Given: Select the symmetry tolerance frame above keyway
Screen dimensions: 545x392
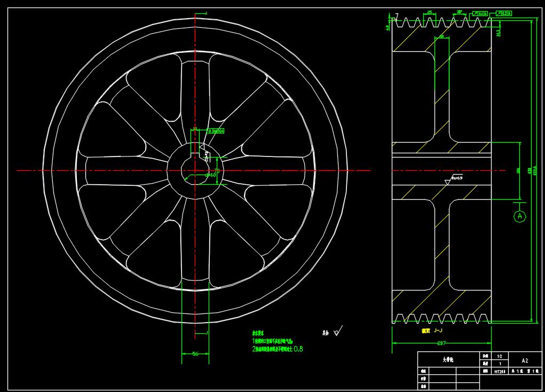Looking at the screenshot, I should (216, 131).
